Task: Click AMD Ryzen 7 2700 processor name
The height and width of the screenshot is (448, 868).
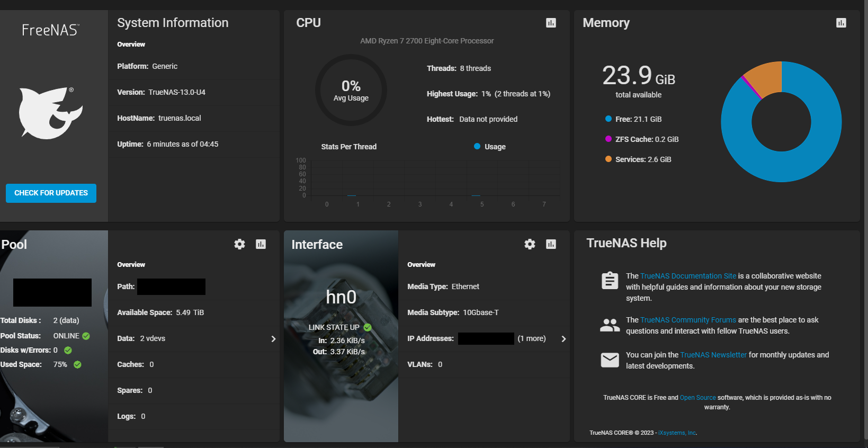Action: click(x=427, y=41)
